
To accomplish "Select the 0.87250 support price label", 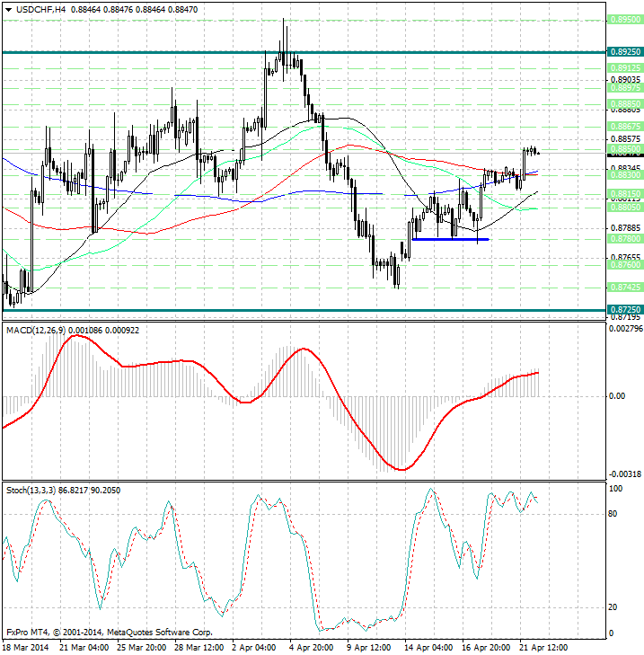I will point(624,309).
